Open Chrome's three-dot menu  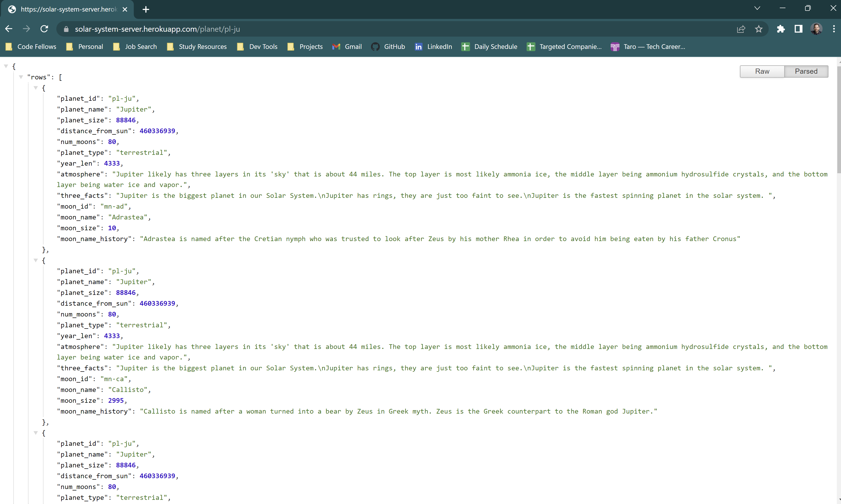834,29
